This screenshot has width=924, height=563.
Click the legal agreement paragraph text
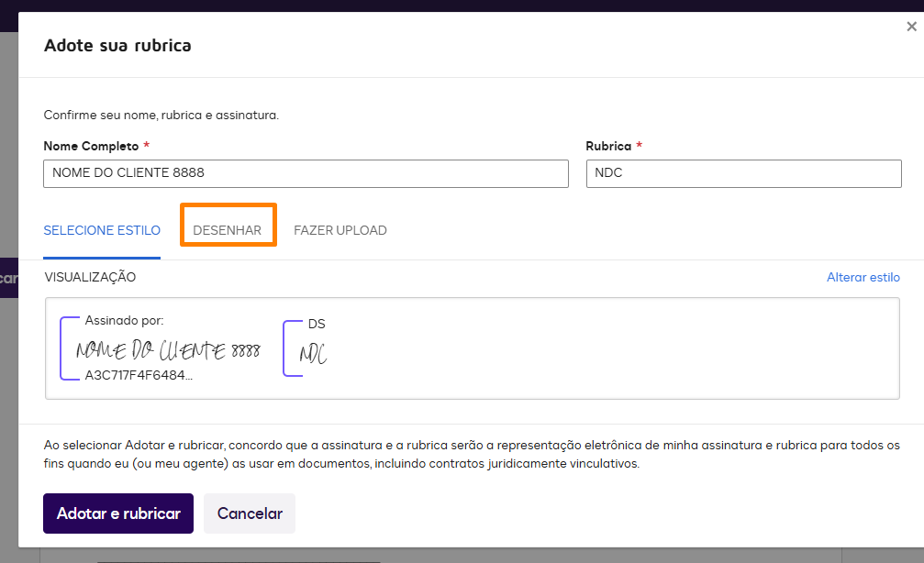pos(472,455)
